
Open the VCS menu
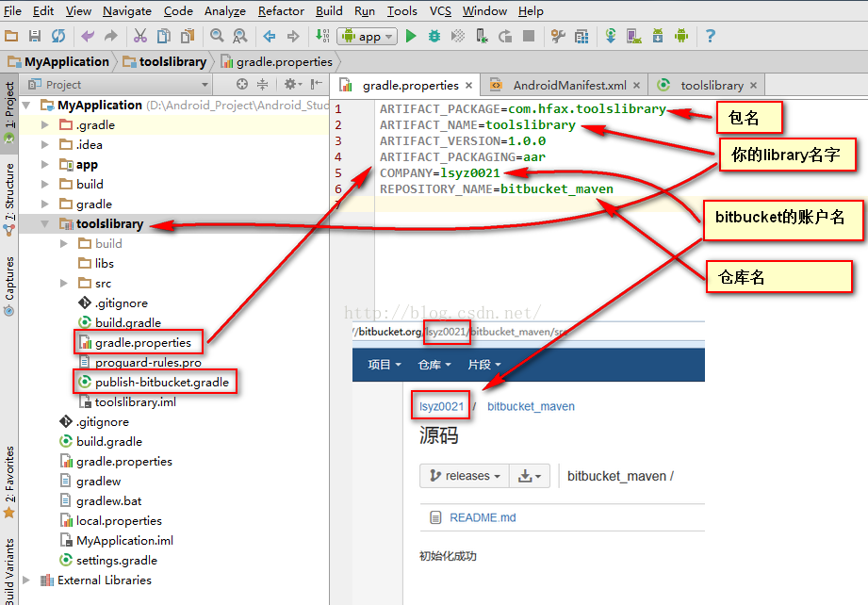coord(440,11)
